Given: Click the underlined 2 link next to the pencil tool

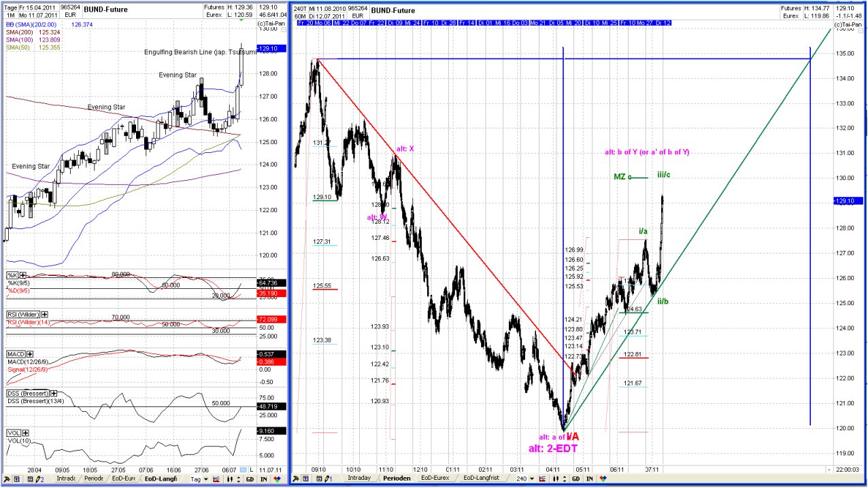Looking at the screenshot, I should click(41, 479).
